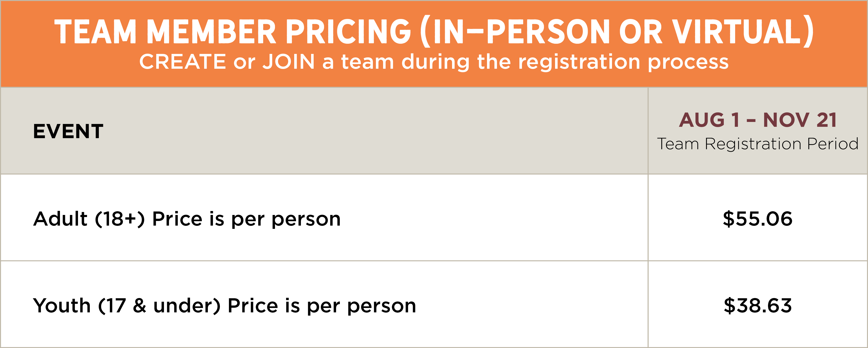Click the "EVENT" column header

pos(68,131)
